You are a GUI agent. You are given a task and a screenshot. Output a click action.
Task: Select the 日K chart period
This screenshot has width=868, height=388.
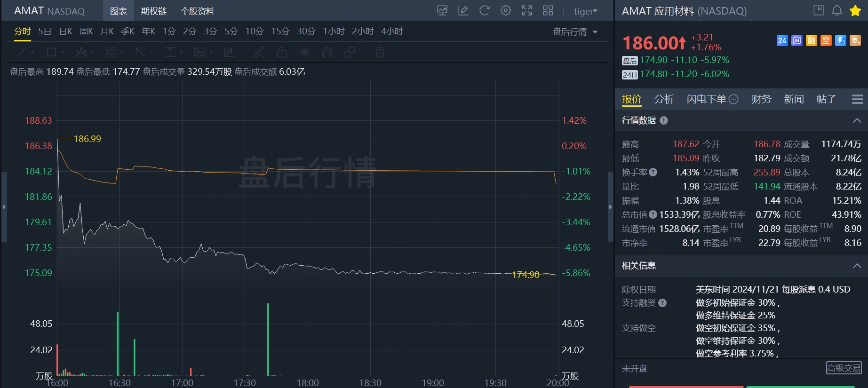[66, 32]
